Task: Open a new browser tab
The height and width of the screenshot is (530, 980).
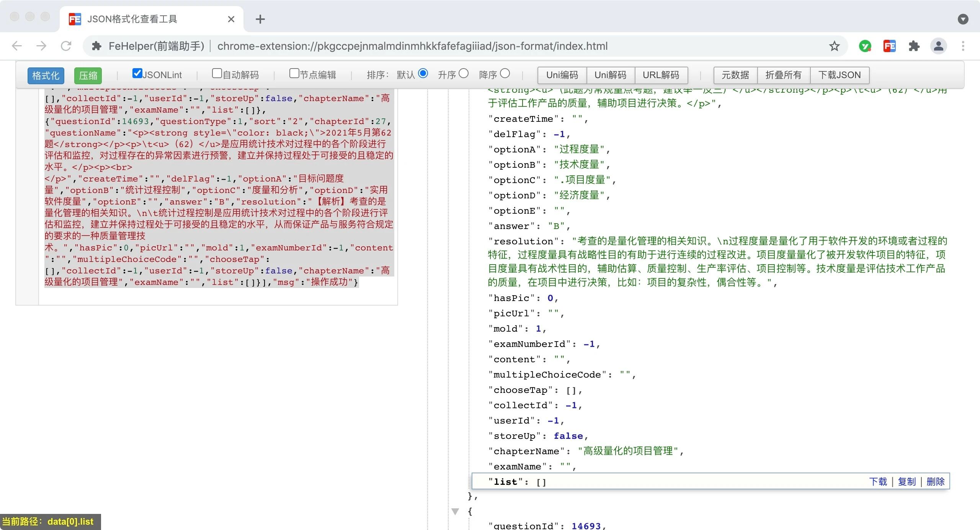Action: point(260,19)
